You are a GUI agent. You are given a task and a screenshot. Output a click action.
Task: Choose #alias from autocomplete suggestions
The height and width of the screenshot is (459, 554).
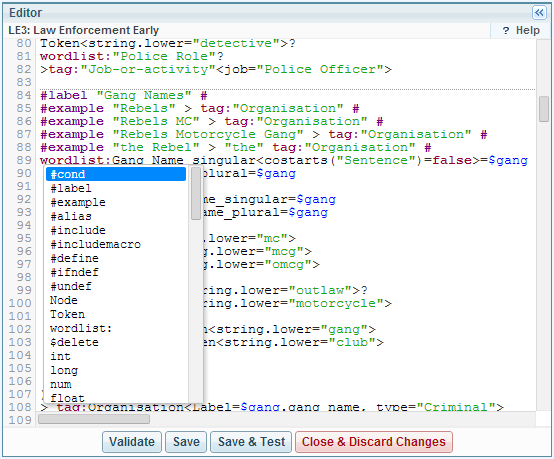coord(116,216)
